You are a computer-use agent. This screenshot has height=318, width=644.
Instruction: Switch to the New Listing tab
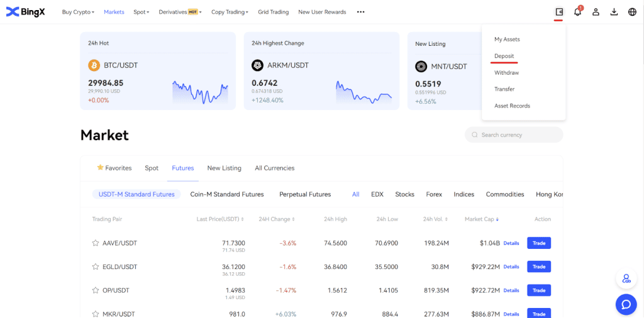[225, 168]
